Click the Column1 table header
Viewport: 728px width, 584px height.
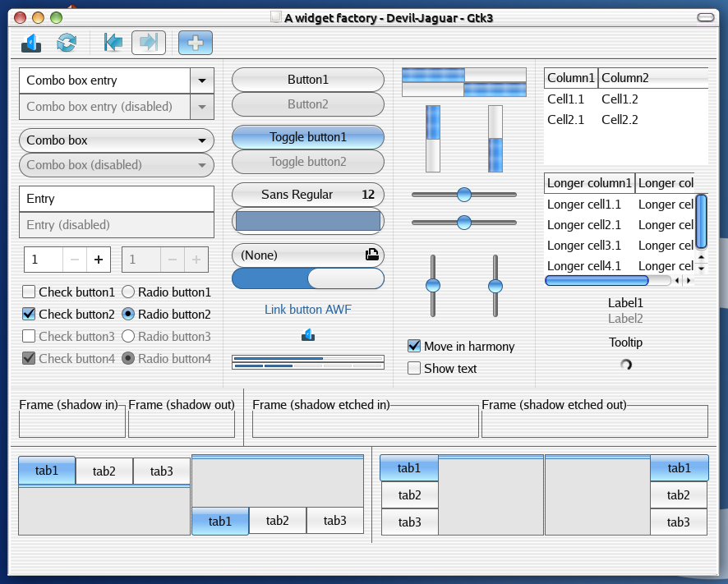(571, 78)
